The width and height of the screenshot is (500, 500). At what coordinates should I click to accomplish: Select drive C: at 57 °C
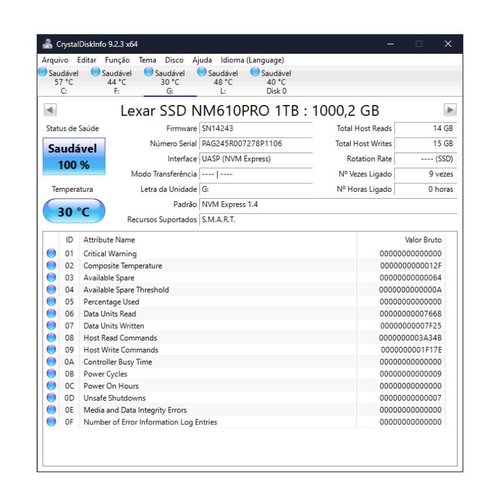[64, 82]
